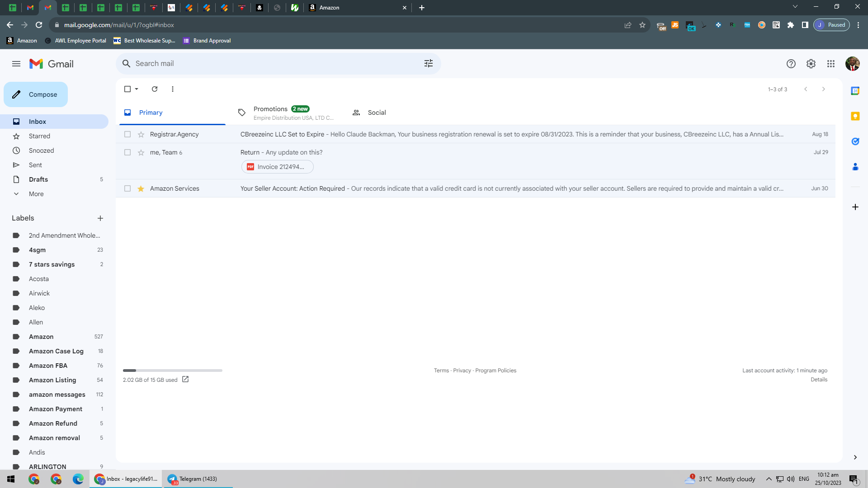Check the Amazon Services email checkbox
The image size is (868, 488).
127,188
